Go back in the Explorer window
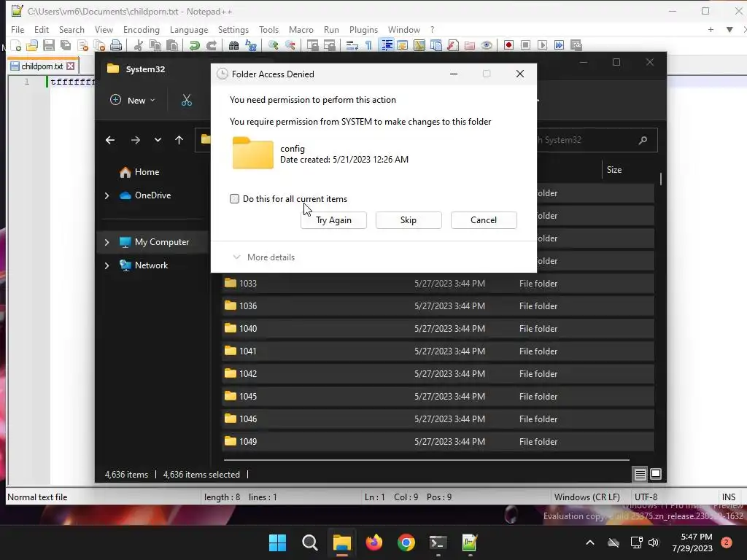 (110, 140)
